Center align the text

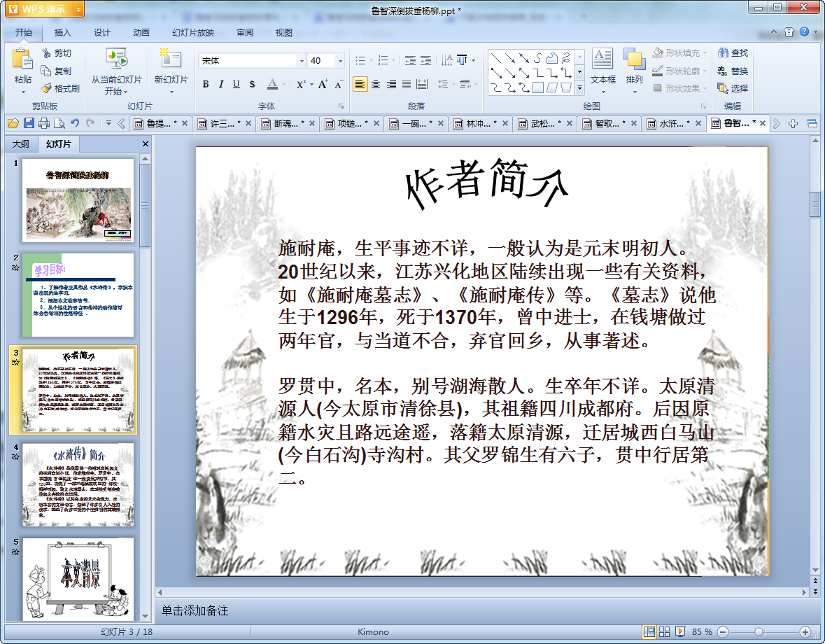point(376,84)
